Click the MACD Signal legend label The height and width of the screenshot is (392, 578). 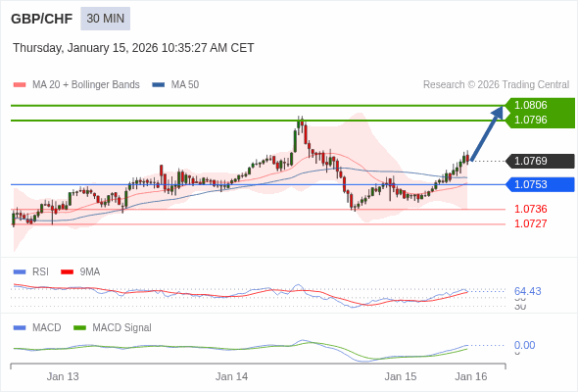click(x=122, y=327)
